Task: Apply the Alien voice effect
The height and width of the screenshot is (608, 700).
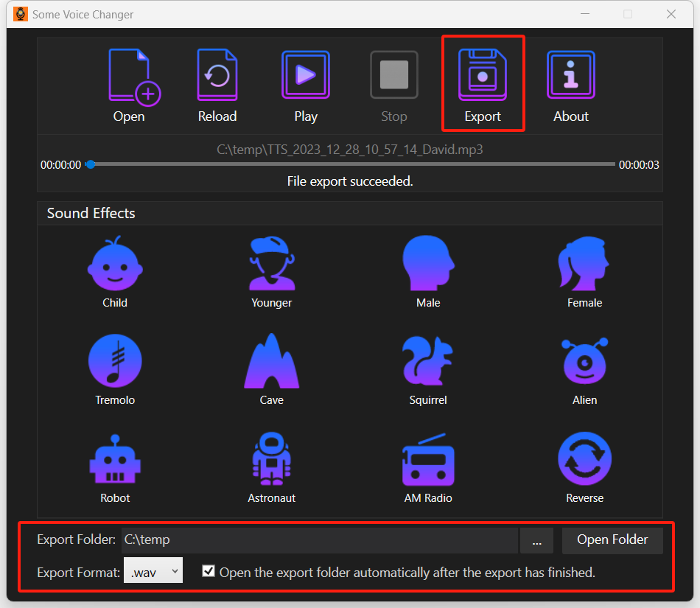Action: click(x=584, y=368)
